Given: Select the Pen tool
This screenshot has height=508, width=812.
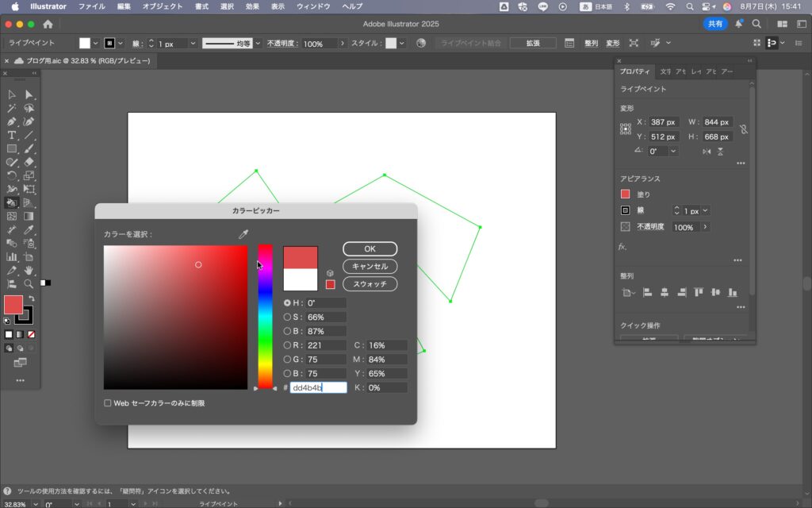Looking at the screenshot, I should click(11, 121).
